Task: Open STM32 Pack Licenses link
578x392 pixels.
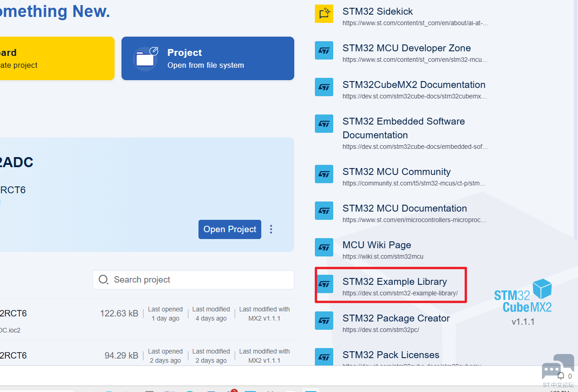Action: (x=391, y=355)
